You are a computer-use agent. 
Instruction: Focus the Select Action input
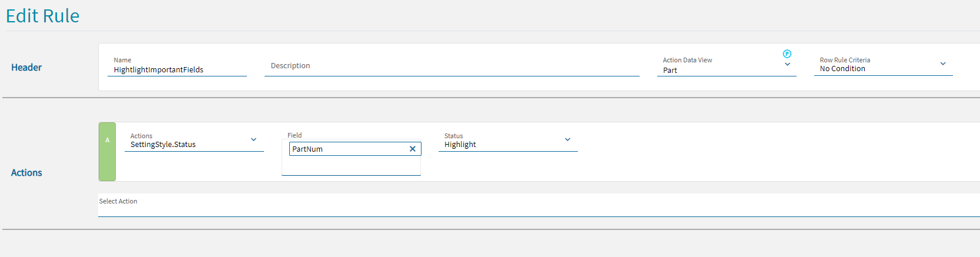(529, 206)
